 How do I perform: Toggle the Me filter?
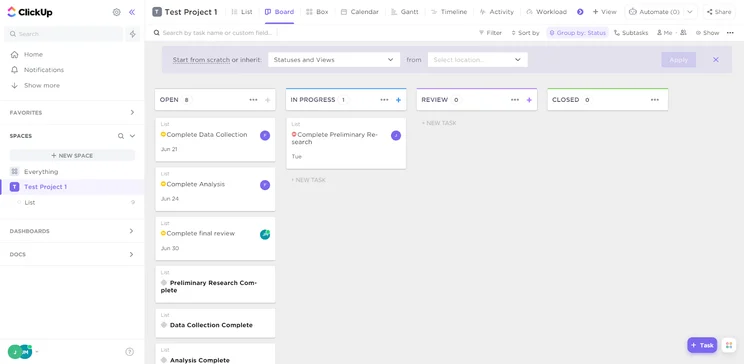point(664,33)
